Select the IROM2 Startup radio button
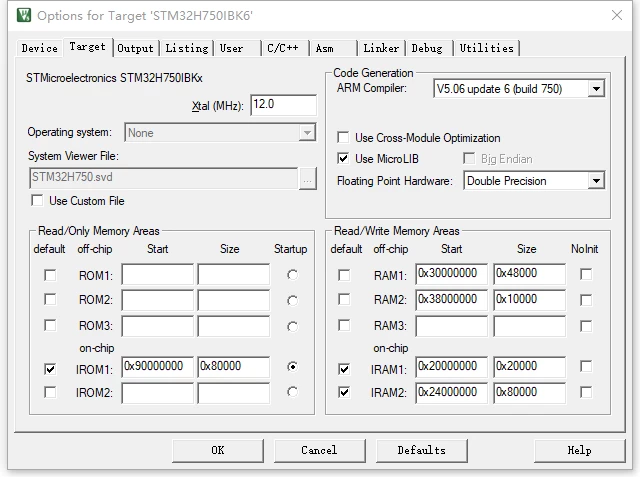The width and height of the screenshot is (640, 477). 292,392
